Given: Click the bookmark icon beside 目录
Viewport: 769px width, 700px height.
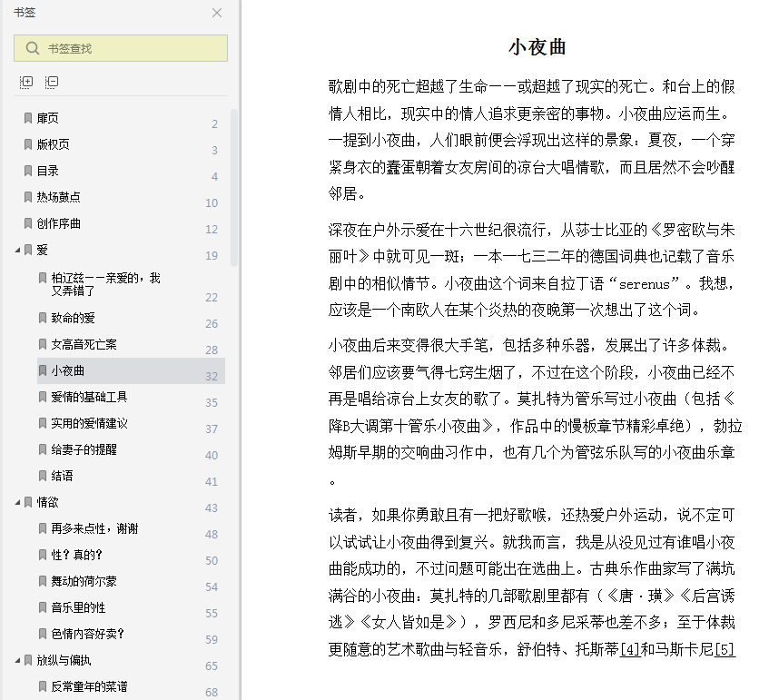Looking at the screenshot, I should click(x=28, y=171).
